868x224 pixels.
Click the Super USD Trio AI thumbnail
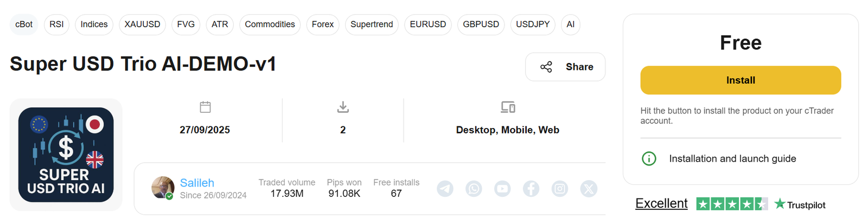66,155
